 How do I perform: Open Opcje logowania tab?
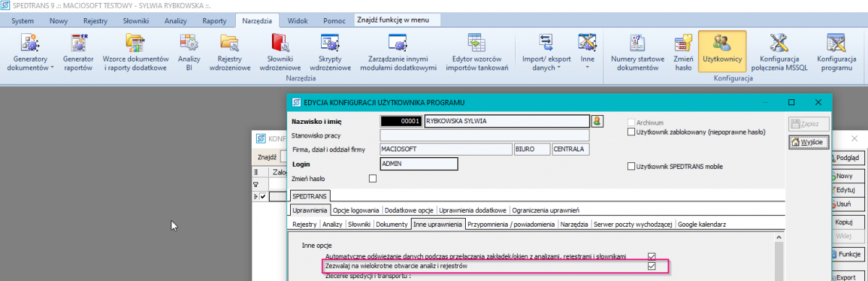click(x=356, y=211)
